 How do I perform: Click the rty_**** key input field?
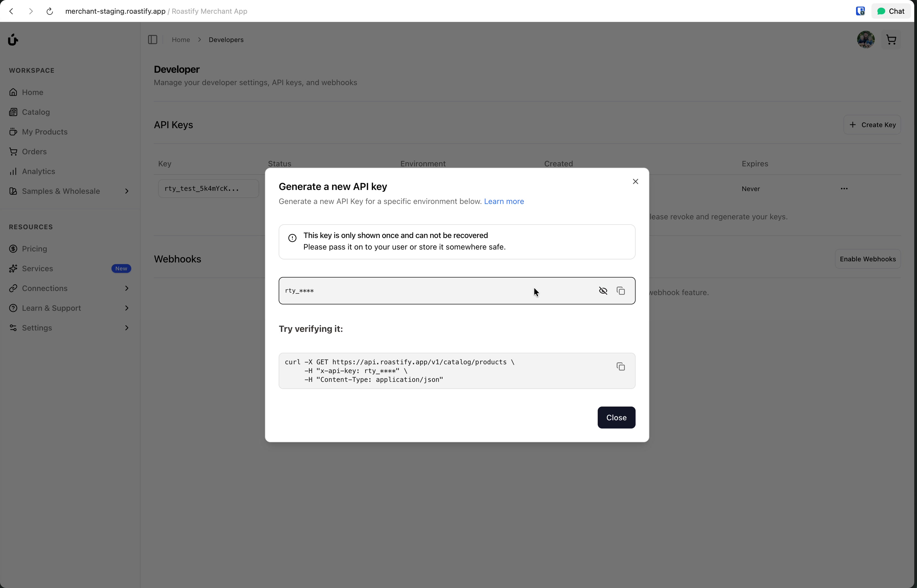(420, 291)
